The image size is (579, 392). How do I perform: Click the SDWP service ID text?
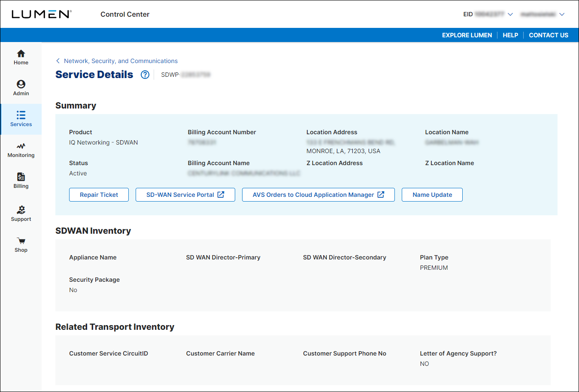point(185,75)
